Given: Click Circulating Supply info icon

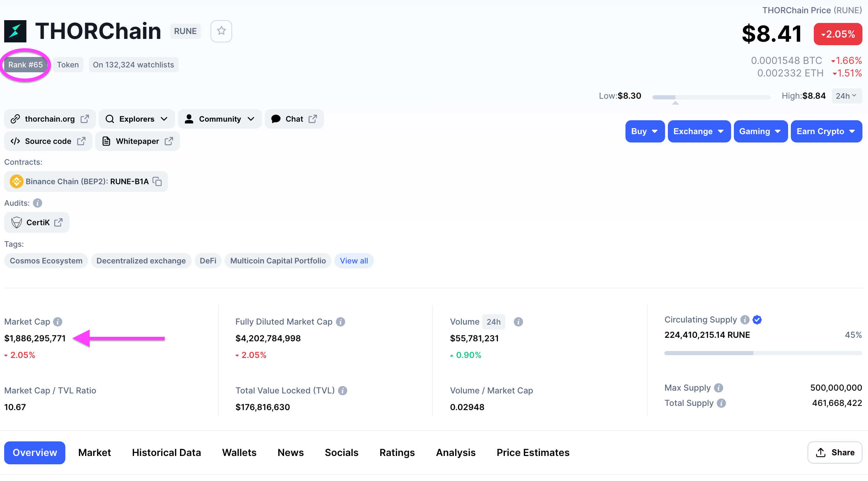Looking at the screenshot, I should point(745,320).
